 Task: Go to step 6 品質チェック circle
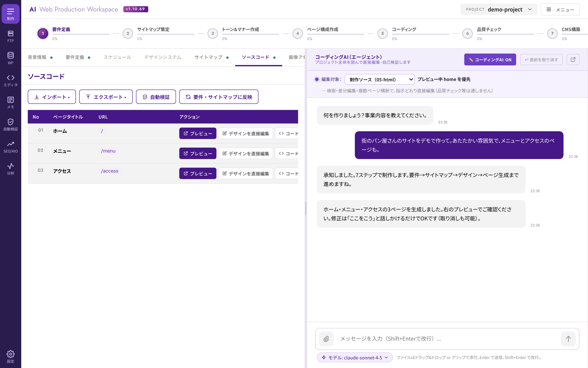[468, 33]
